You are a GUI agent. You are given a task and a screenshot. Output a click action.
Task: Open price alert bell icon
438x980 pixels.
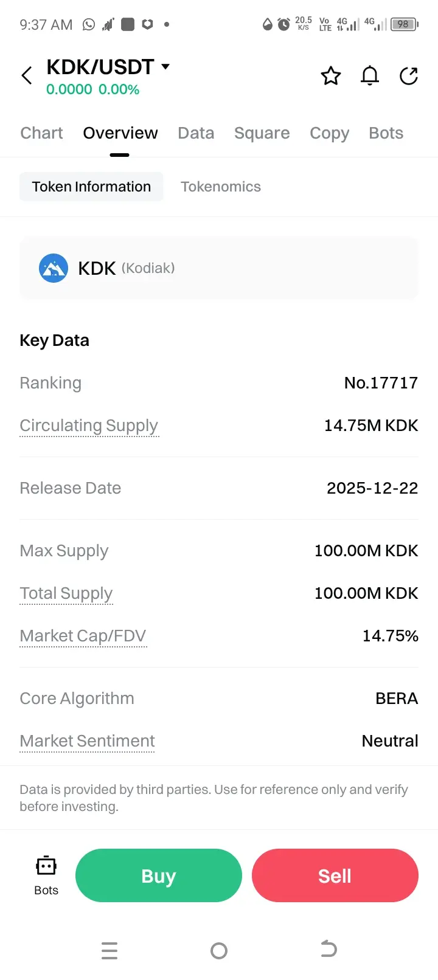click(370, 76)
